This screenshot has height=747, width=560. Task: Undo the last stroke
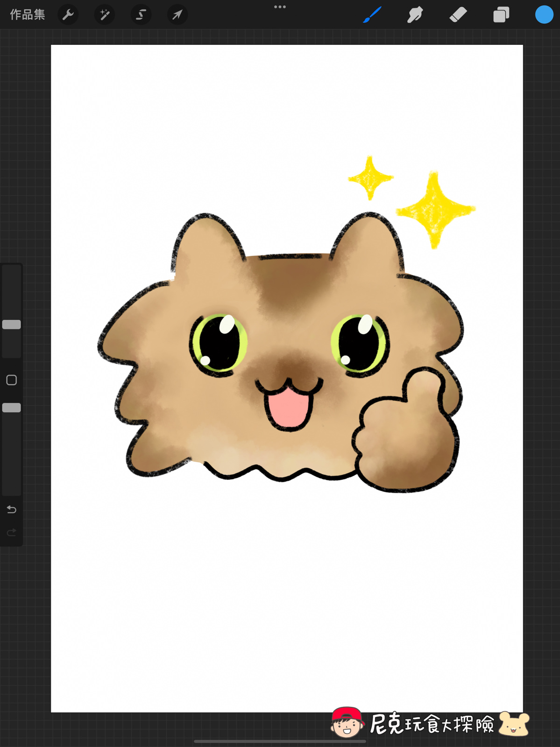(x=12, y=509)
